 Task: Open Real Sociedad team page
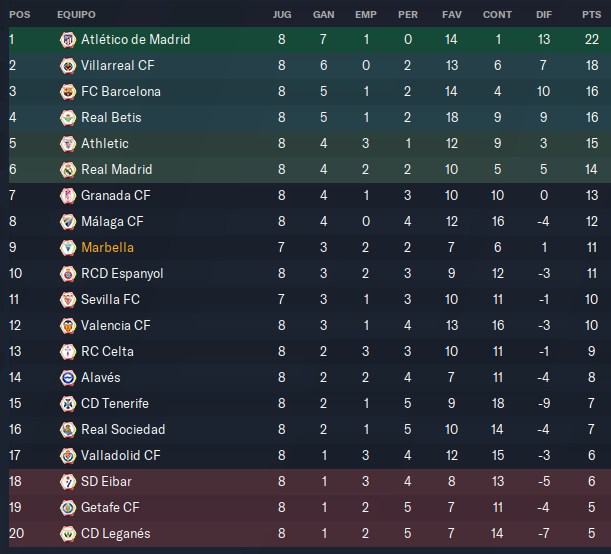123,430
